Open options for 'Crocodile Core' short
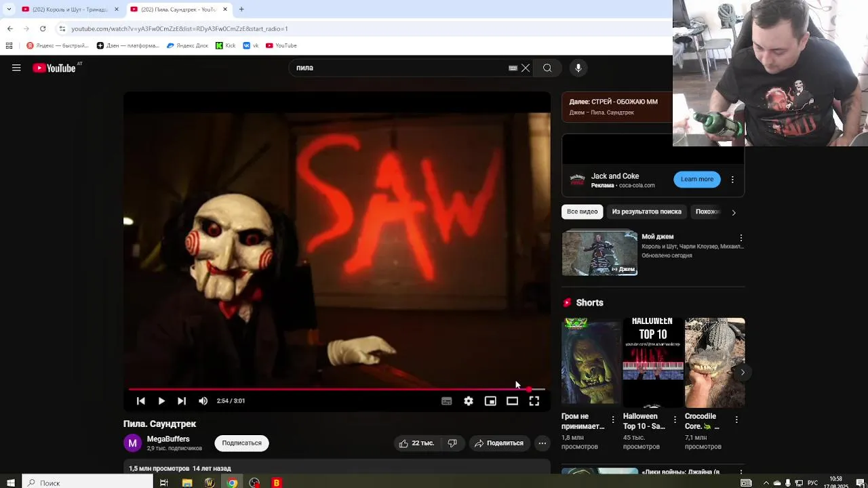868x488 pixels. click(x=736, y=420)
